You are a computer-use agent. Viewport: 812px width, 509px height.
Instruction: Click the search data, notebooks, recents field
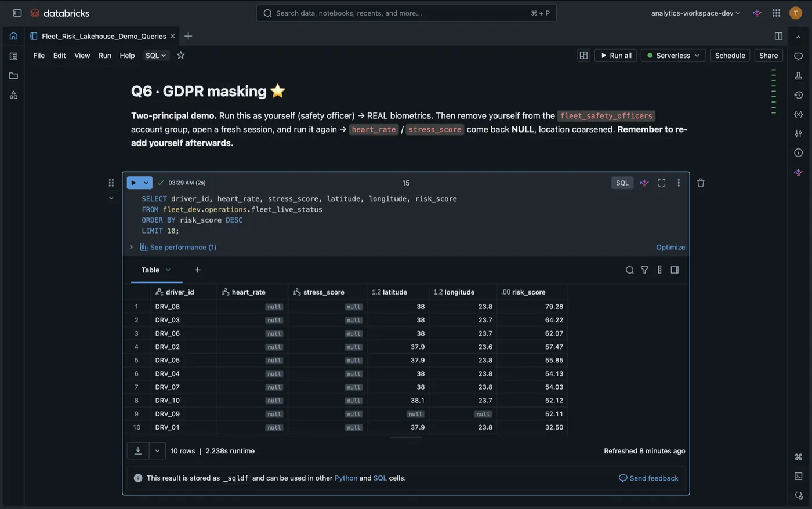pyautogui.click(x=406, y=13)
